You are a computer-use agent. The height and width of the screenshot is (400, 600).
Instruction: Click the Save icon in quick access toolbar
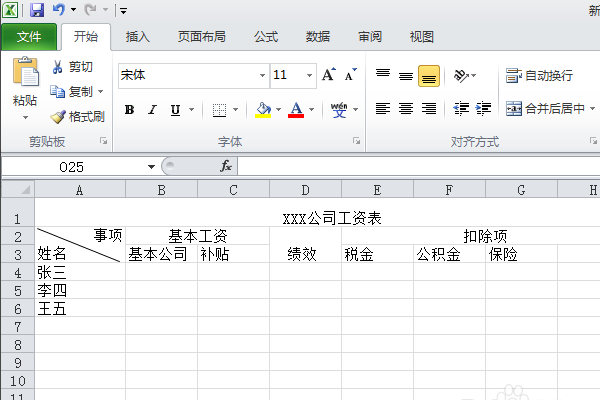pyautogui.click(x=37, y=10)
